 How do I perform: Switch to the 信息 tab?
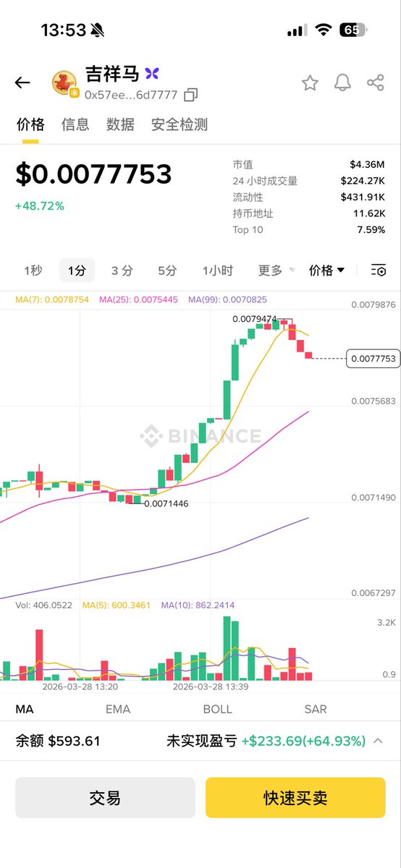[75, 124]
